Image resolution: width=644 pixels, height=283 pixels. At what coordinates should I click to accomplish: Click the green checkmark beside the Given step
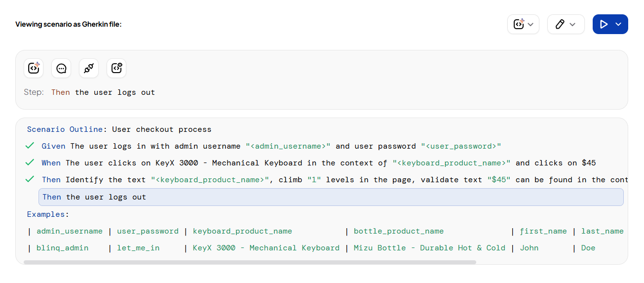pos(30,146)
